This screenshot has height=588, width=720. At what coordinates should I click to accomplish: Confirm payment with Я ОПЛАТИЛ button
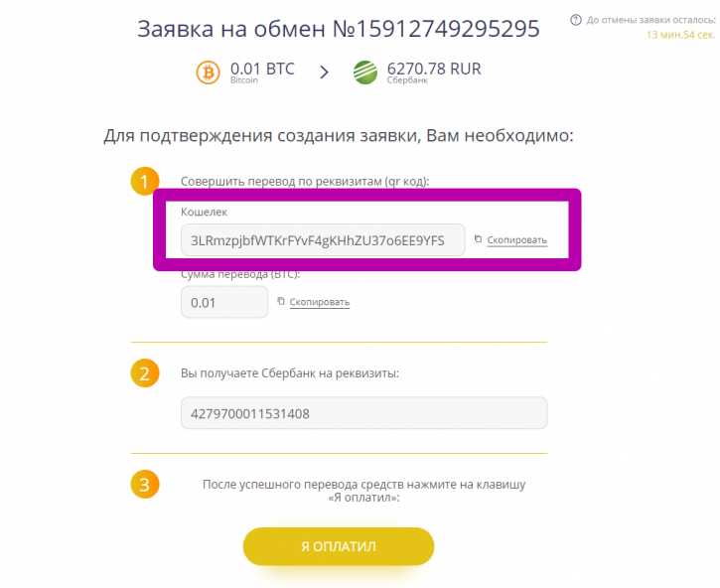[x=339, y=546]
